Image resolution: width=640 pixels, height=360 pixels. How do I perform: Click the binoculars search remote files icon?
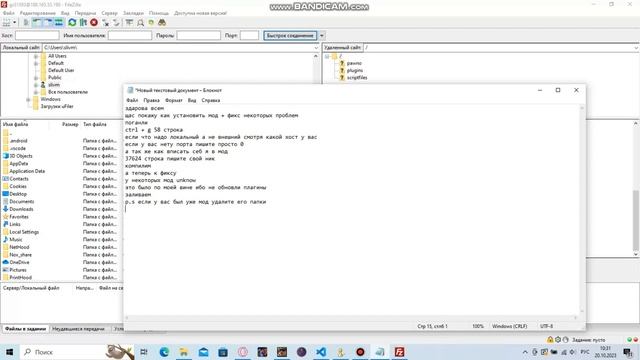click(162, 22)
